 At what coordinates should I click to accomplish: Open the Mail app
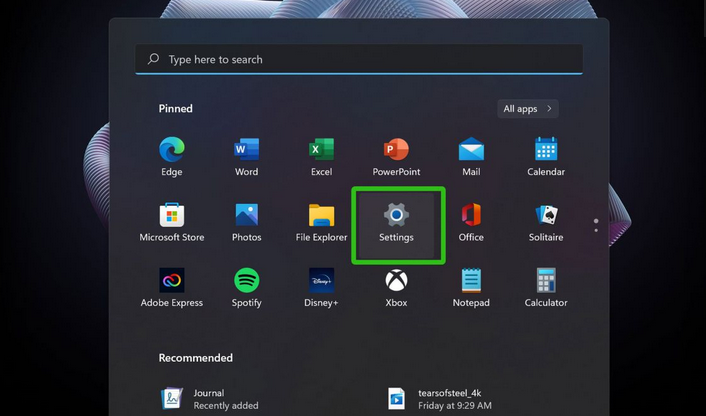(x=471, y=157)
